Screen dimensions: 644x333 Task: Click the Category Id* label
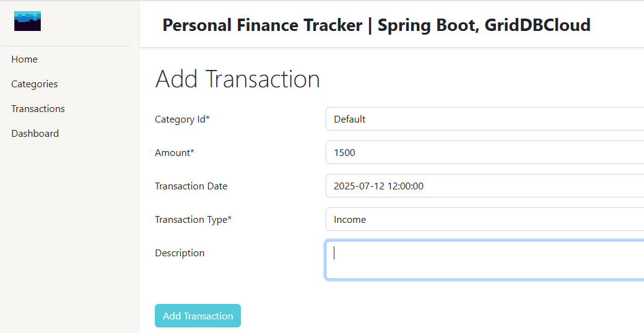pyautogui.click(x=182, y=119)
